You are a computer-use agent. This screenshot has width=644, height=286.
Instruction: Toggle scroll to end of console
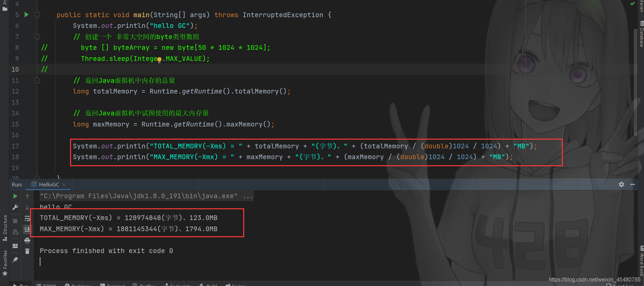27,229
